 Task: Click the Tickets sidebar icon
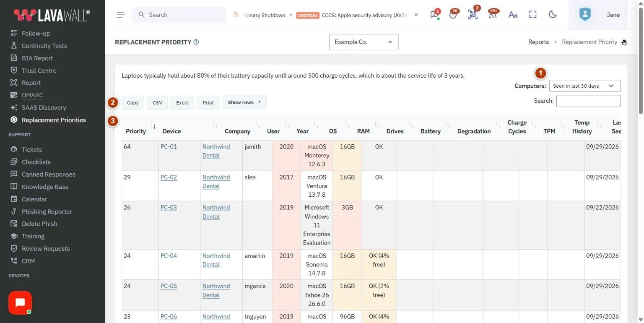pos(14,149)
